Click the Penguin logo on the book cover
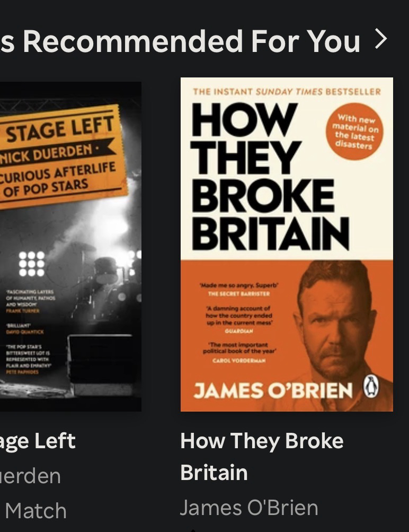 point(371,387)
